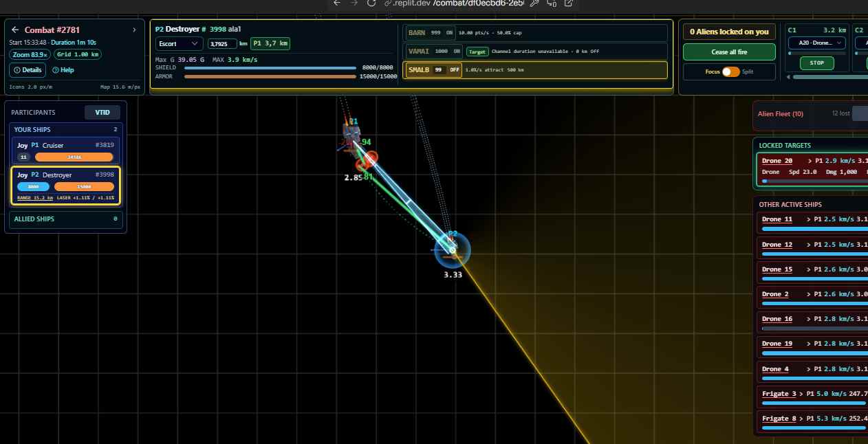The image size is (868, 444).
Task: Toggle the VAMAI module ON switch
Action: (455, 51)
